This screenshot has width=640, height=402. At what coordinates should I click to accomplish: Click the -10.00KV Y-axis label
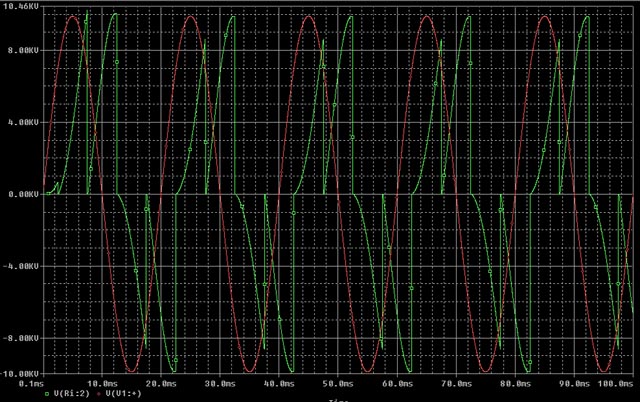[20, 374]
